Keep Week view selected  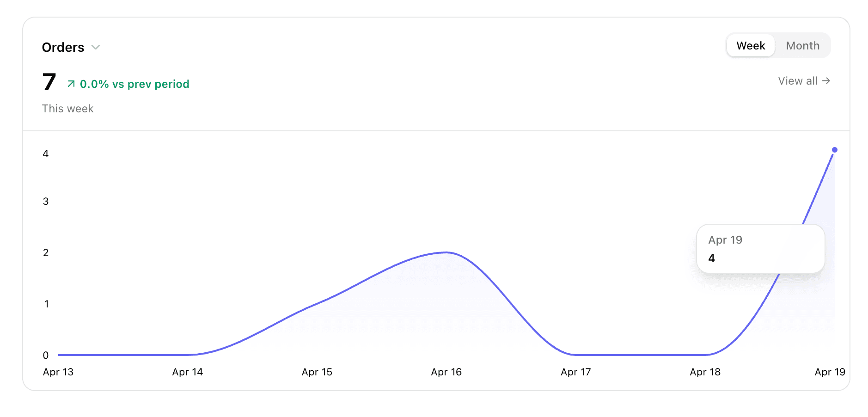pyautogui.click(x=751, y=45)
